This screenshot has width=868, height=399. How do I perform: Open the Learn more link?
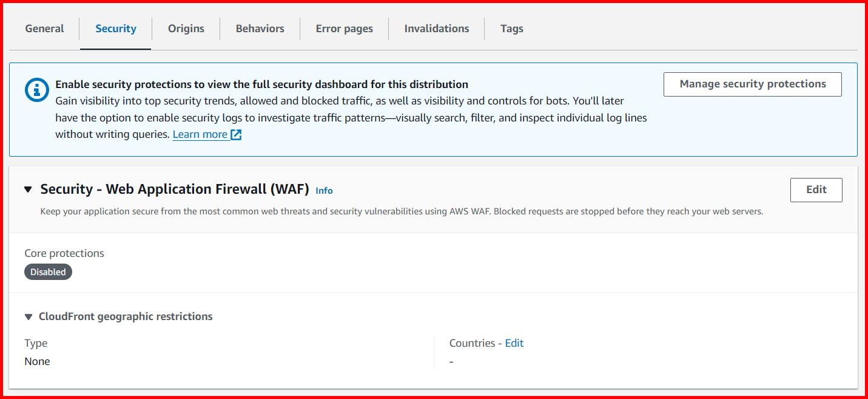pyautogui.click(x=200, y=134)
